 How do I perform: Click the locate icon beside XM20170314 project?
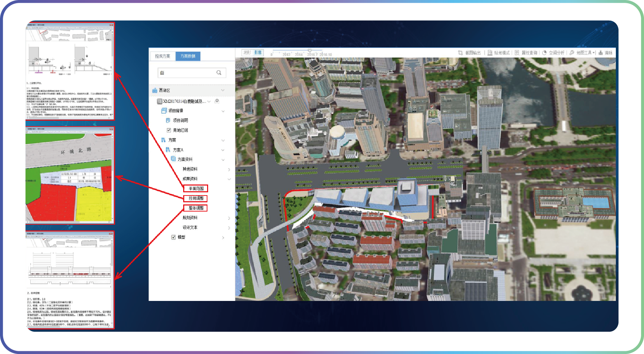tap(217, 101)
